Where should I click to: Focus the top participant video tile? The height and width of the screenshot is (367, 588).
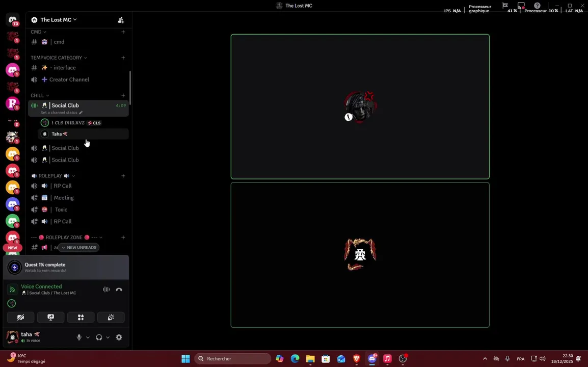(360, 107)
